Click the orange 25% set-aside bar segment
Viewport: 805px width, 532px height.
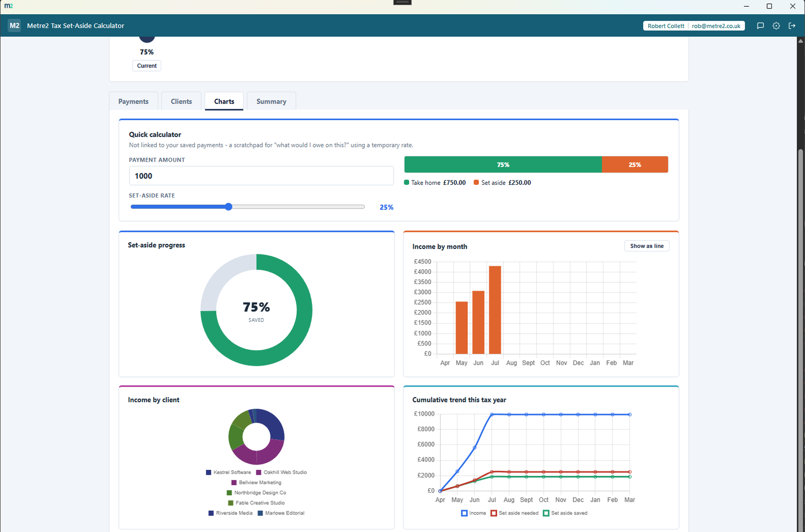point(635,164)
